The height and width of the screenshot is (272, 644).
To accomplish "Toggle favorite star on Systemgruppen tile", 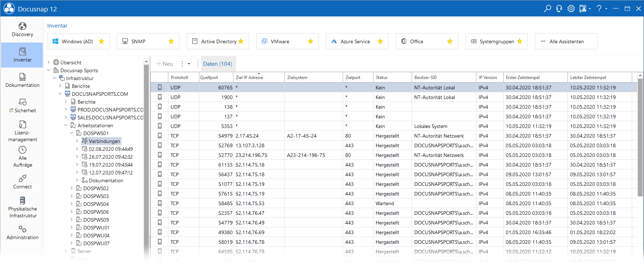I will click(x=520, y=41).
